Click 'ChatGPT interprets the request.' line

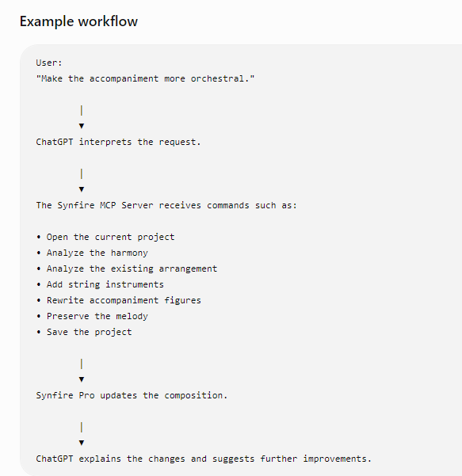(x=118, y=142)
